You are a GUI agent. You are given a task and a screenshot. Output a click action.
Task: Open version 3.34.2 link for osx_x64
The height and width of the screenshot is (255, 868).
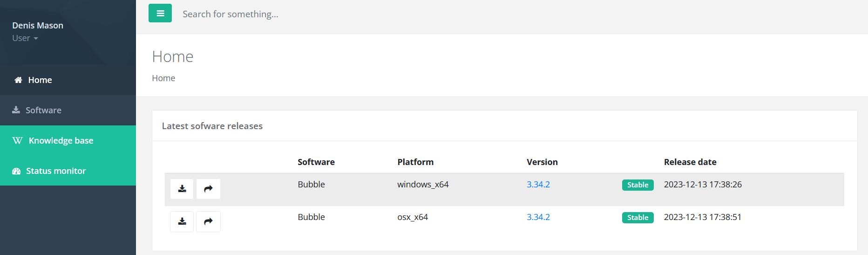tap(538, 217)
